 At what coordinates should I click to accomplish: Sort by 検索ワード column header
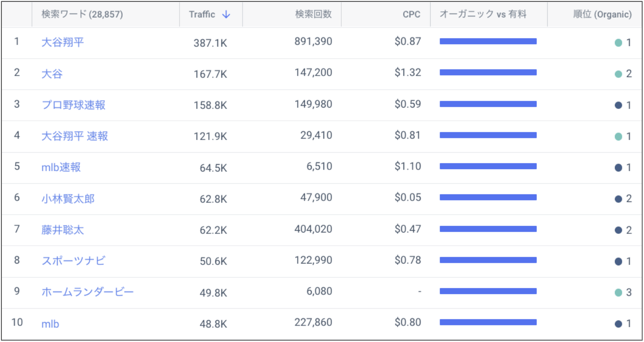click(x=82, y=15)
